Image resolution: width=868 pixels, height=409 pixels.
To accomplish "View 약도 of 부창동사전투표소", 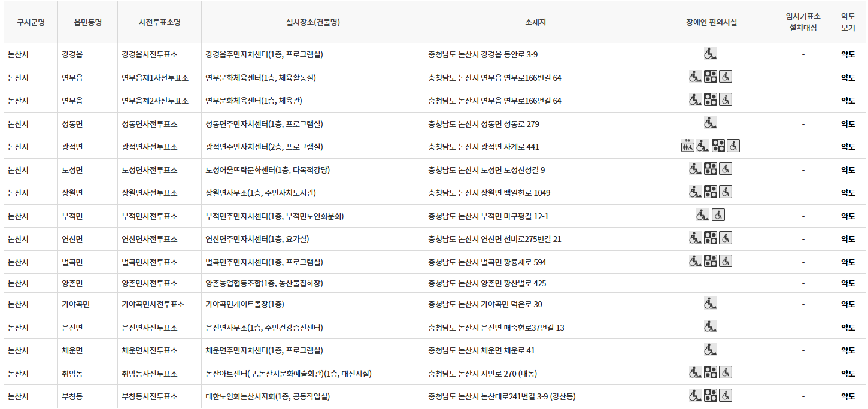I will click(x=851, y=396).
